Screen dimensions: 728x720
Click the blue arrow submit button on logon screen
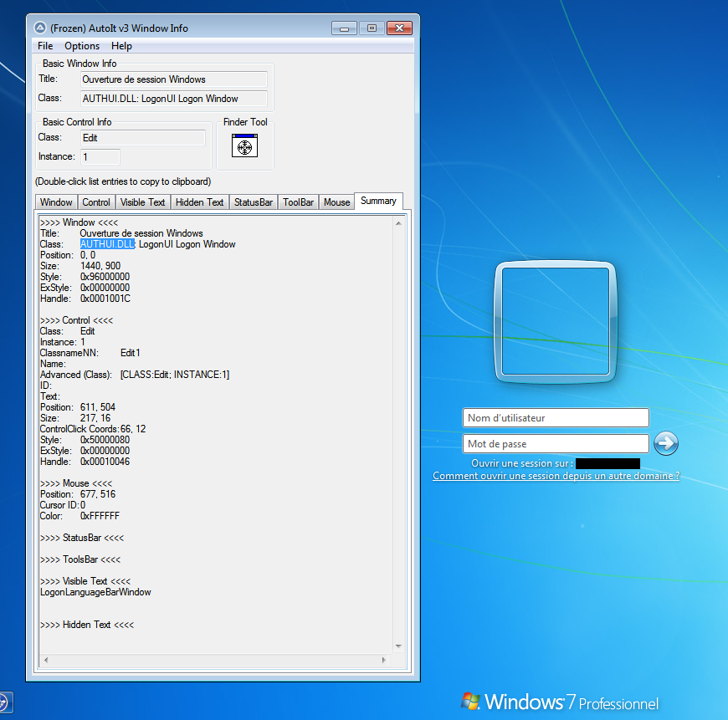666,443
